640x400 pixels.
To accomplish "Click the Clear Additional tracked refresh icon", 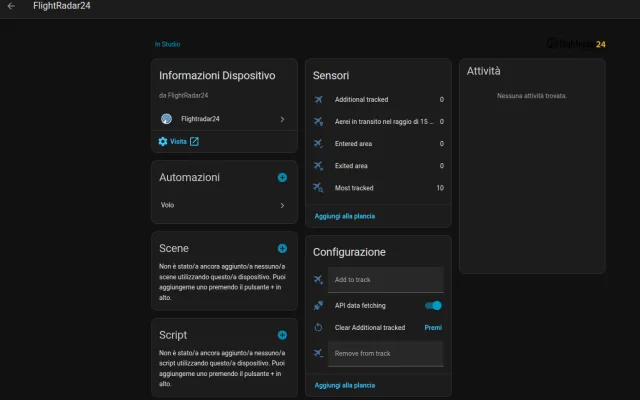I will tap(318, 327).
